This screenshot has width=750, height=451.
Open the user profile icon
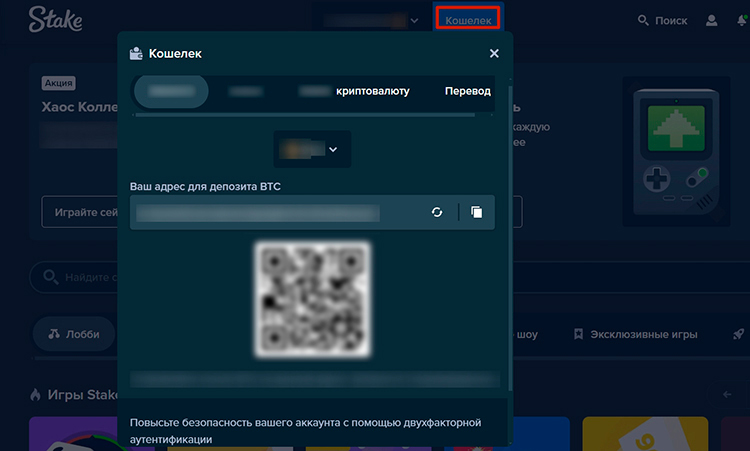711,21
